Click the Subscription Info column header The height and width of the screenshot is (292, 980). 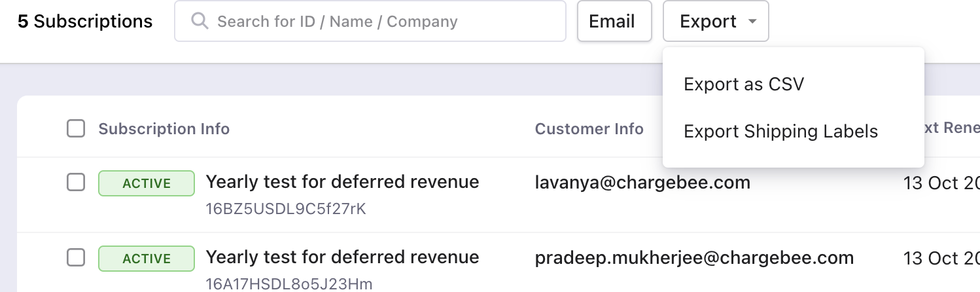pyautogui.click(x=164, y=129)
